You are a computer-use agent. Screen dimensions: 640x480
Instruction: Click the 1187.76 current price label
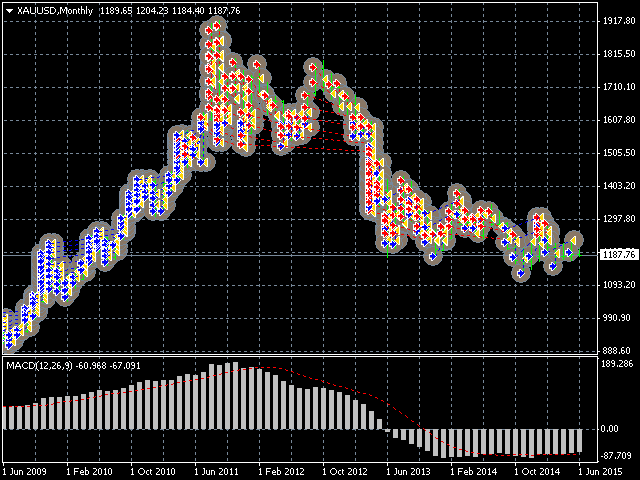(x=619, y=255)
